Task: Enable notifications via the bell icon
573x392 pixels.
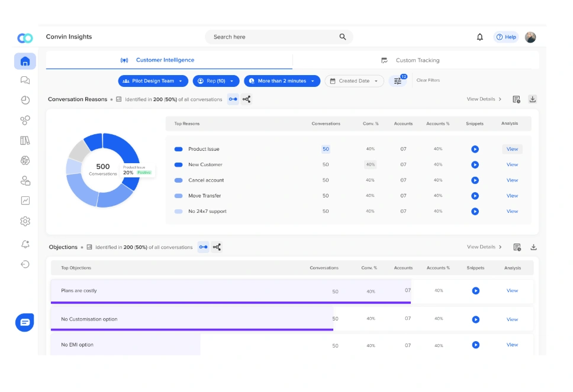Action: pyautogui.click(x=479, y=37)
